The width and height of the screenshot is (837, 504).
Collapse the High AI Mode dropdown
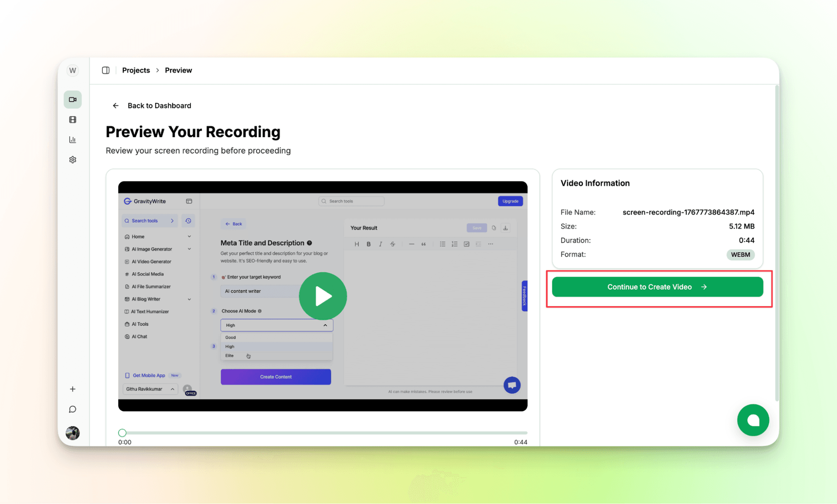(325, 325)
